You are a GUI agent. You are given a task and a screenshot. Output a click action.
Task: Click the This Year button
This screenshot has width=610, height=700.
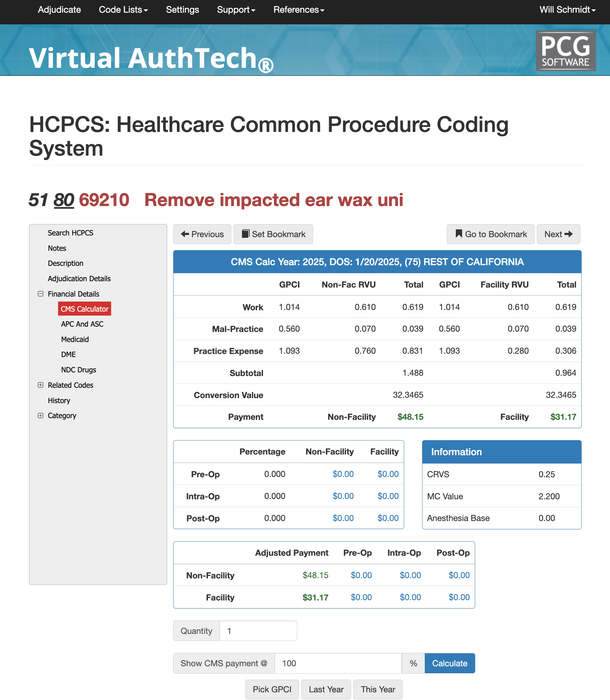(x=378, y=689)
